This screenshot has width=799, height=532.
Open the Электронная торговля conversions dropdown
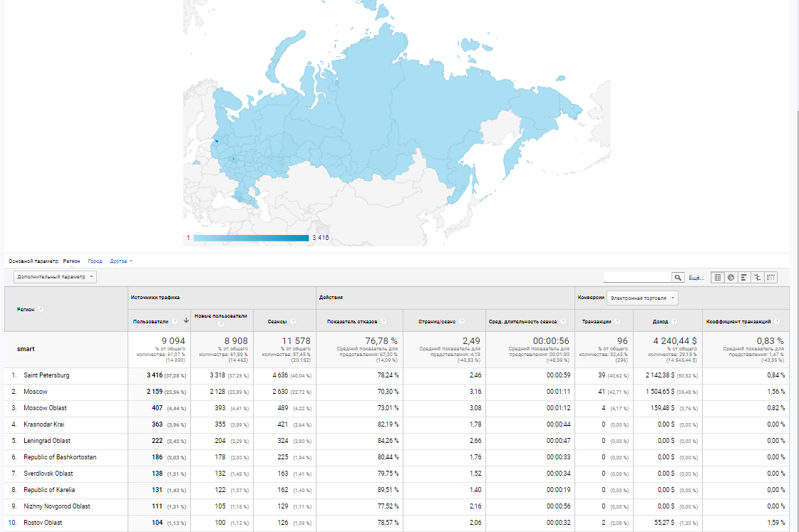pos(642,298)
